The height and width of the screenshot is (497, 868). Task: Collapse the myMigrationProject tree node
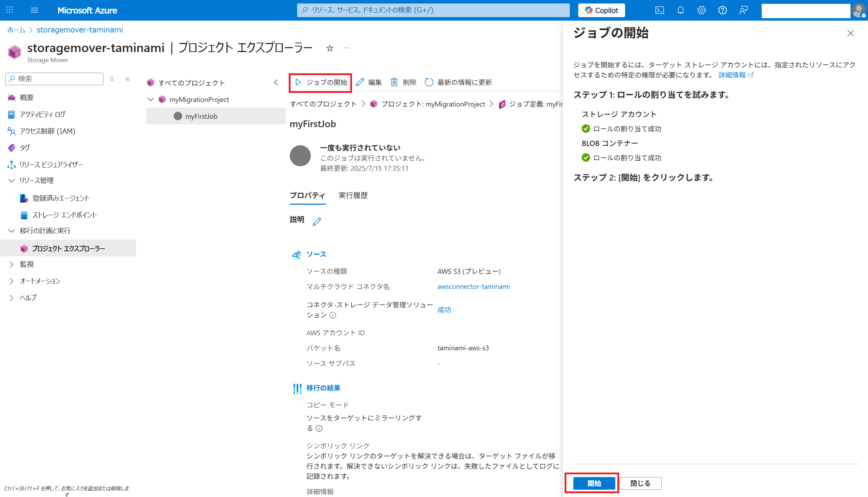pos(151,100)
